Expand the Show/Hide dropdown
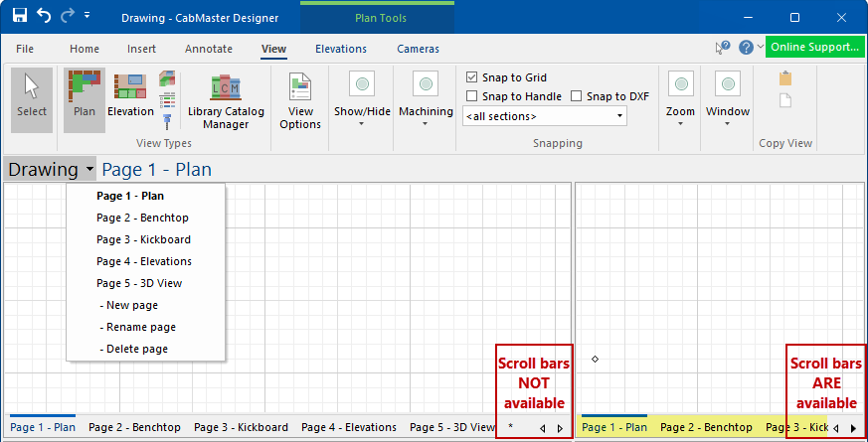The width and height of the screenshot is (868, 442). click(362, 100)
